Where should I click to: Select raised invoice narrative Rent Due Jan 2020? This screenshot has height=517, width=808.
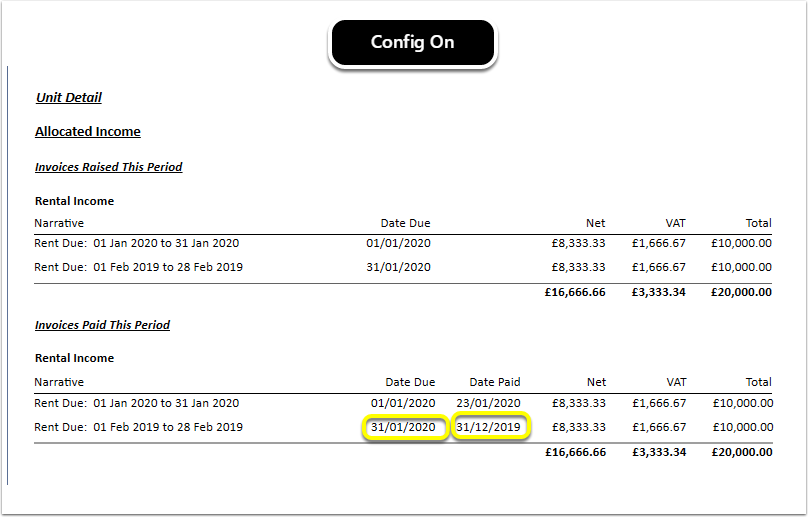tap(137, 243)
